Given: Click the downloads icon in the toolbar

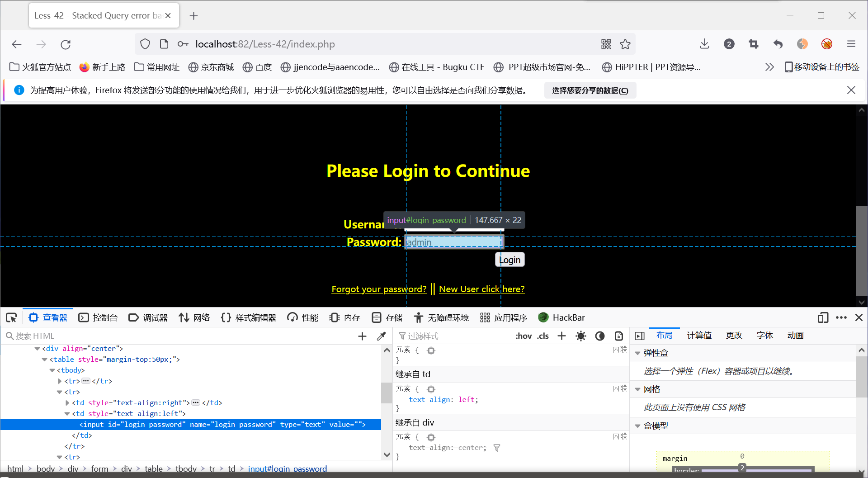Looking at the screenshot, I should point(704,44).
